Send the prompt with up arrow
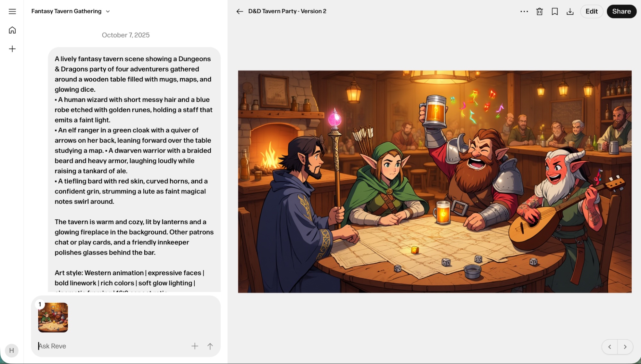 click(x=210, y=346)
